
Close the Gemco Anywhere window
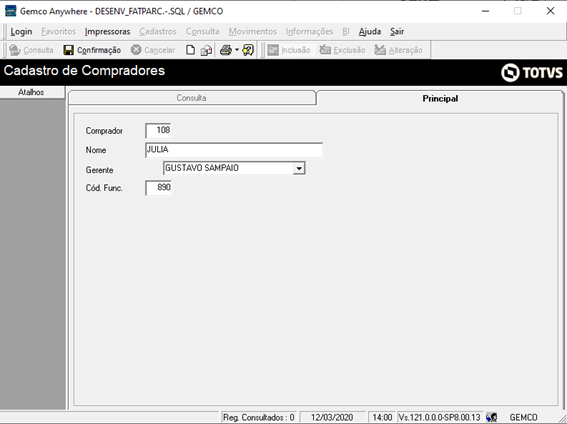[x=550, y=11]
